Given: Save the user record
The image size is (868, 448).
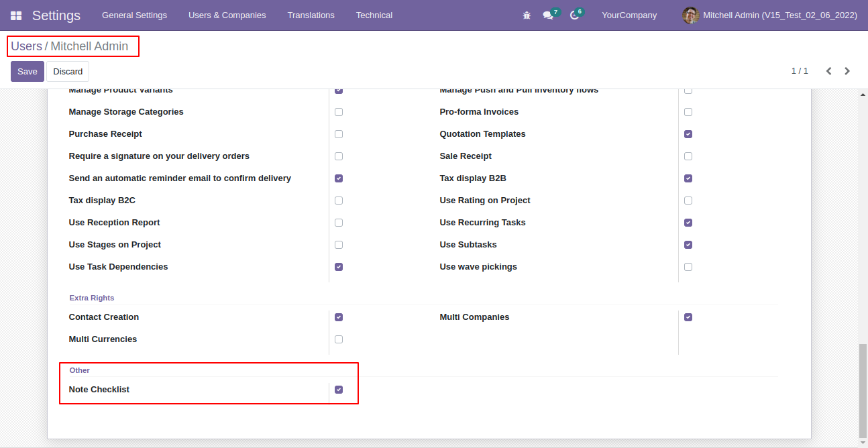Looking at the screenshot, I should [x=28, y=71].
